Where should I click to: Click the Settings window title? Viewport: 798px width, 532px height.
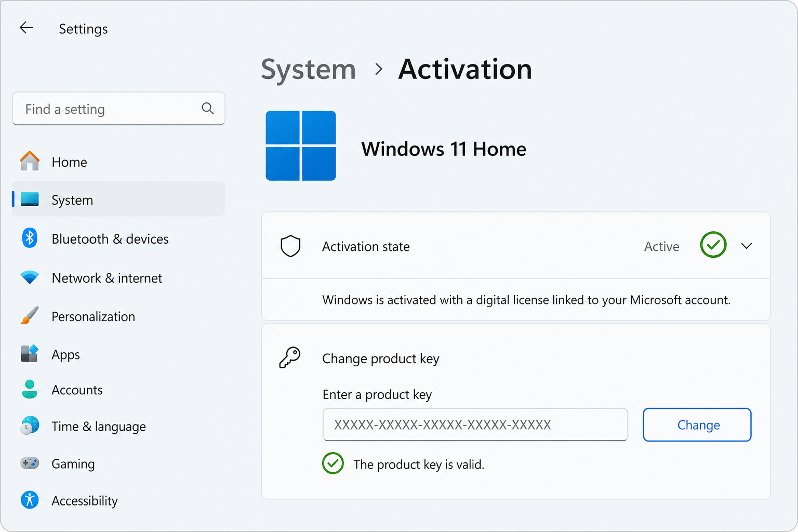(83, 29)
